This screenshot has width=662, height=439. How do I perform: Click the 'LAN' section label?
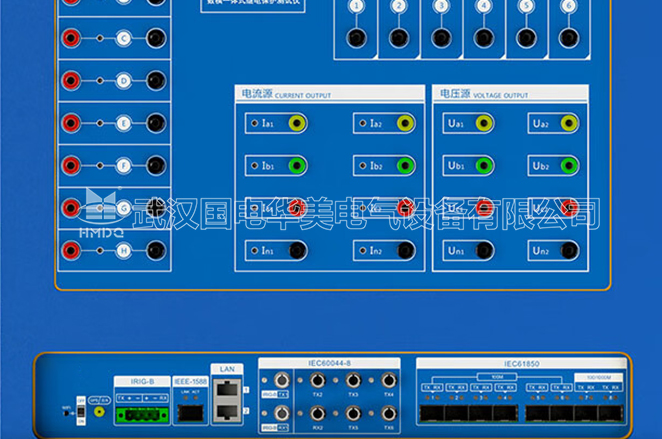click(227, 369)
